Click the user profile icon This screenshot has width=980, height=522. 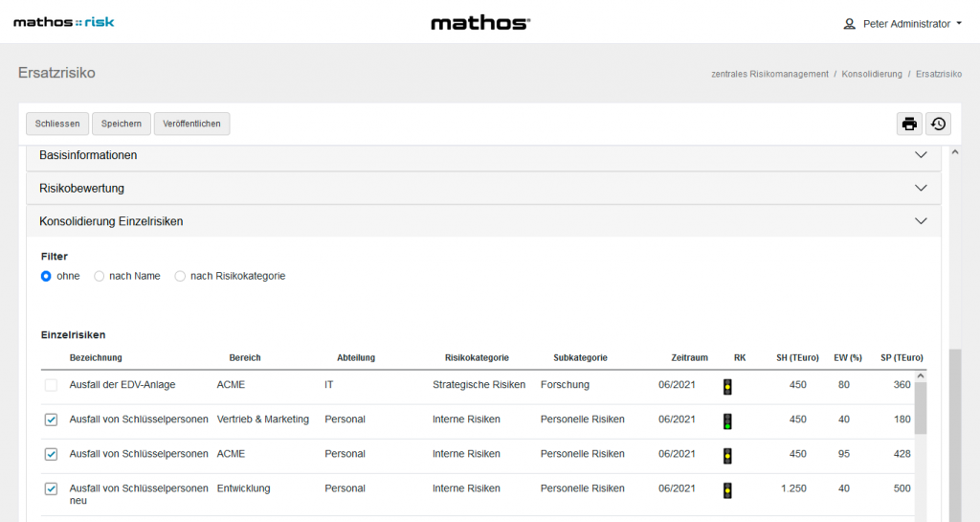pos(849,24)
